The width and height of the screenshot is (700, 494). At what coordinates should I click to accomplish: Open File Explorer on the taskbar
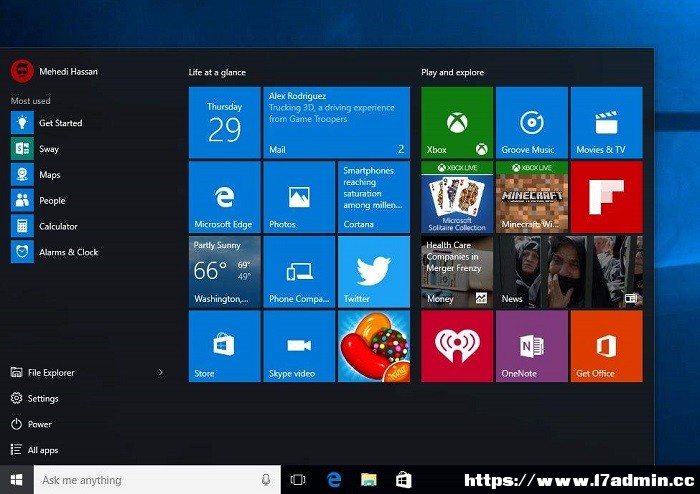(369, 480)
